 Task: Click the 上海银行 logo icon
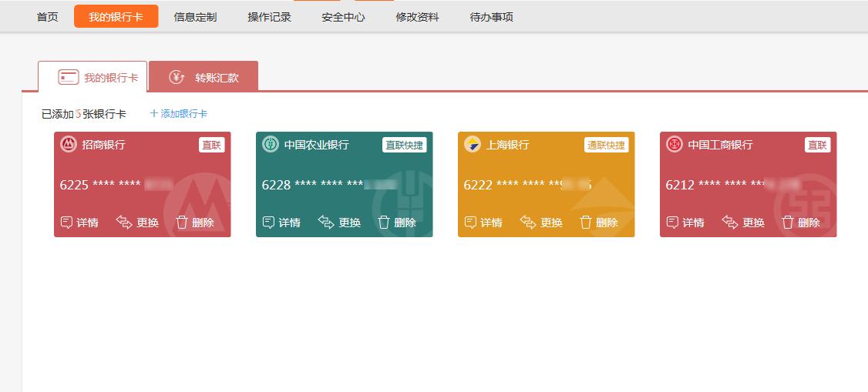[x=473, y=144]
